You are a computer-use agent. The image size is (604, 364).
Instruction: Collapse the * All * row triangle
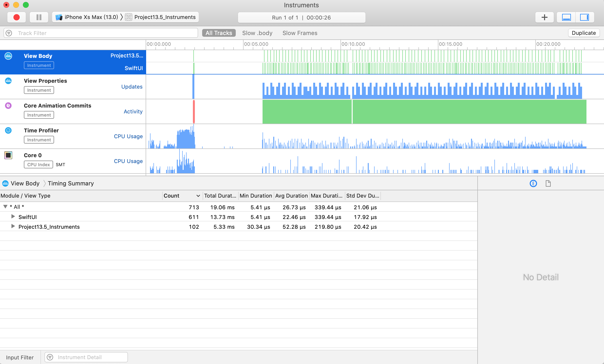coord(5,207)
